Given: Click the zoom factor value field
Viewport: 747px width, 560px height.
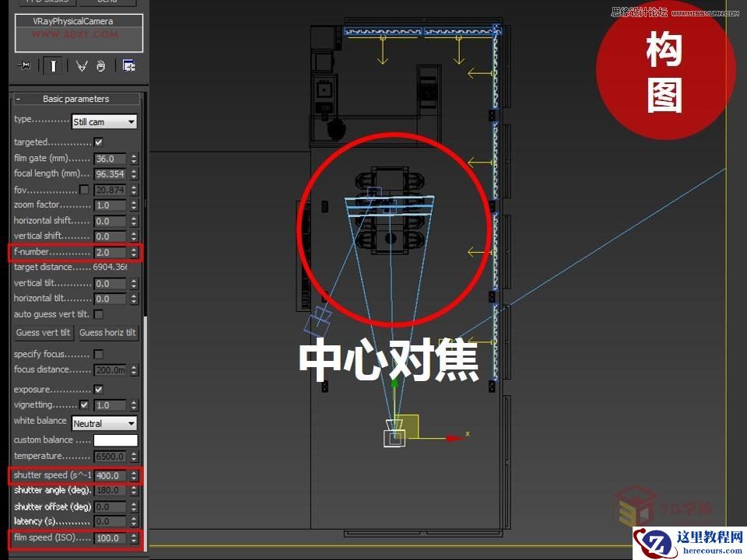Looking at the screenshot, I should (x=110, y=205).
